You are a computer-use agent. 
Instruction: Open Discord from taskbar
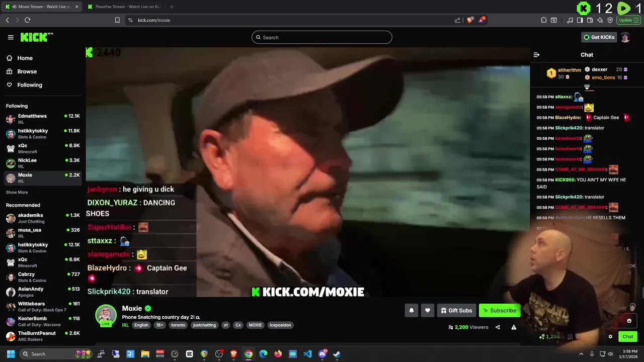coord(322,354)
